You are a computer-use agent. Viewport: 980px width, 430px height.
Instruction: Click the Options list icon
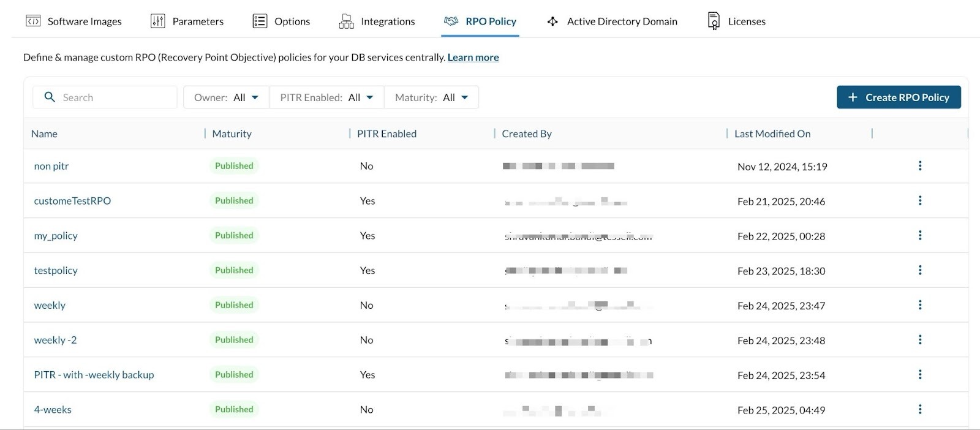[x=260, y=21]
